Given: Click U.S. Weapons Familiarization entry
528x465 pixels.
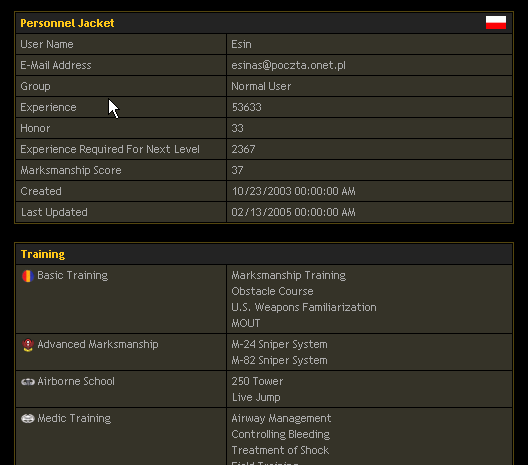Looking at the screenshot, I should click(x=304, y=307).
